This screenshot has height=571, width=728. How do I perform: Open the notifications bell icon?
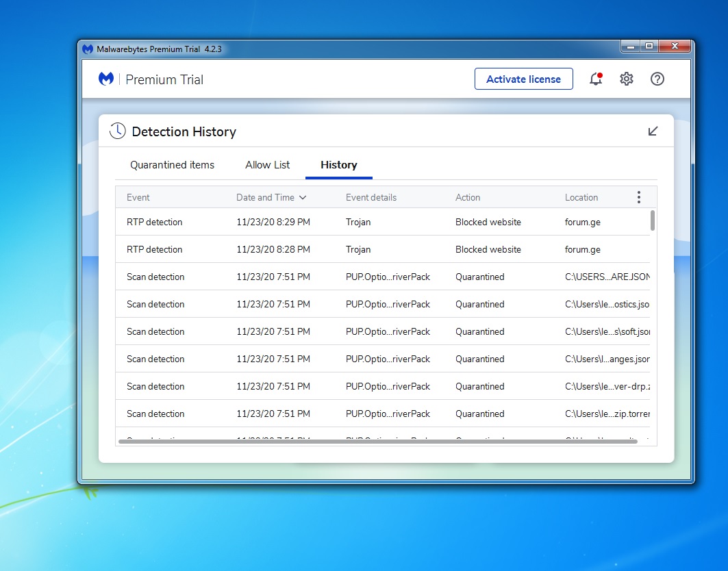(x=596, y=79)
